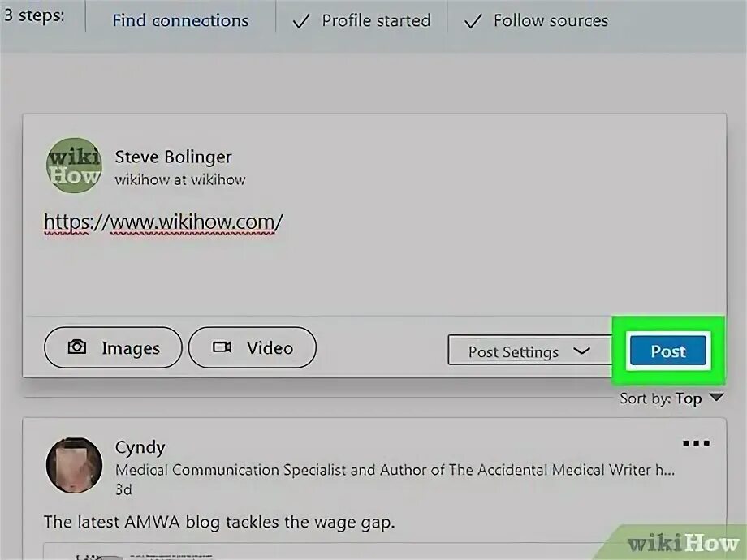Click the Post Settings chevron arrow

(x=581, y=351)
